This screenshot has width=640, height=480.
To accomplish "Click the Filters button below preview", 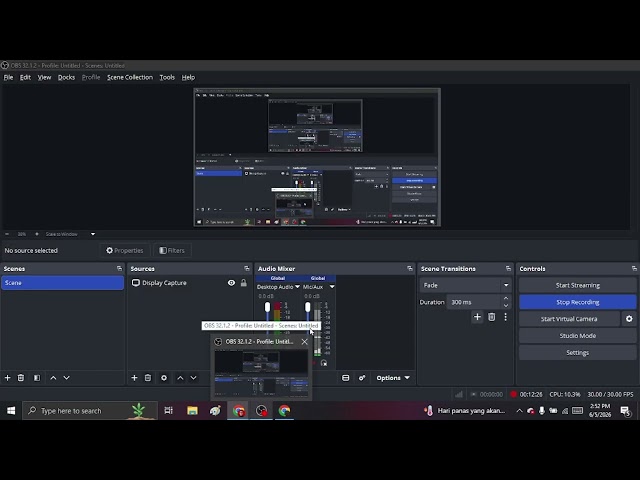I will [x=172, y=251].
